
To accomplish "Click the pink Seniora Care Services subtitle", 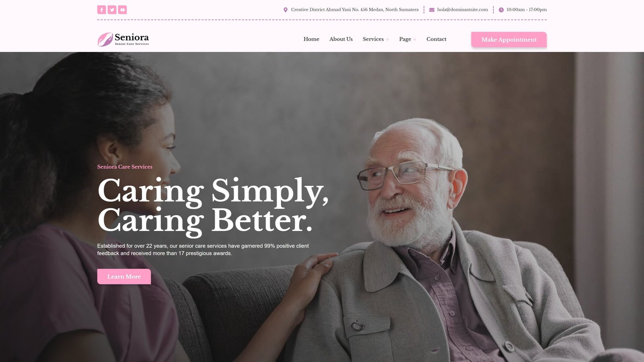I will pos(125,167).
